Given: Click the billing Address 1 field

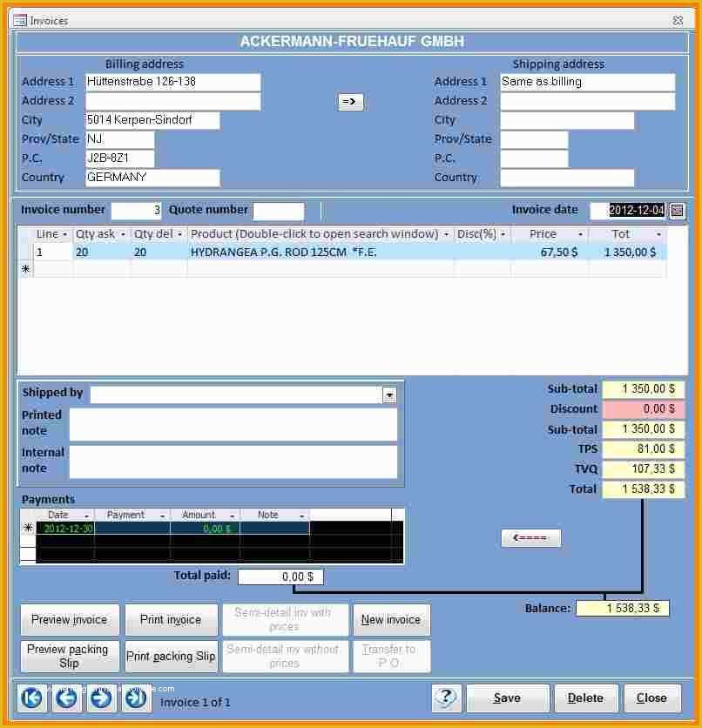Looking at the screenshot, I should point(173,82).
